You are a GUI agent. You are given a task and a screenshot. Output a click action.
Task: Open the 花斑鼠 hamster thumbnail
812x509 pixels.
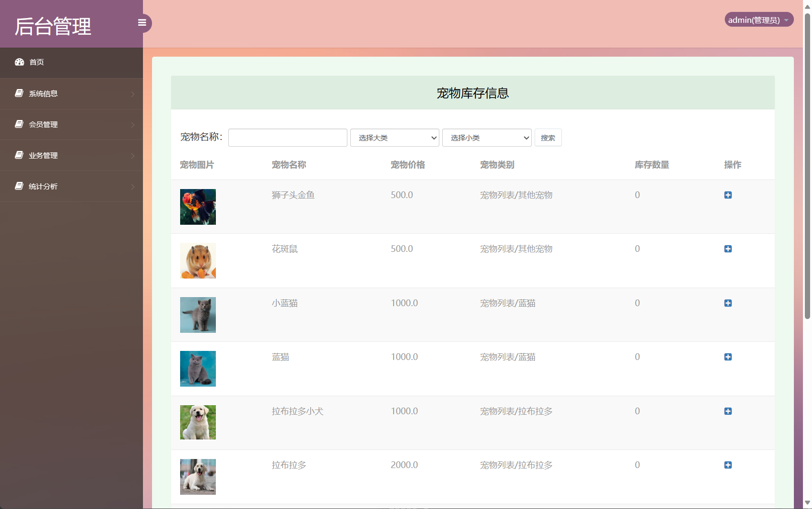(x=198, y=261)
